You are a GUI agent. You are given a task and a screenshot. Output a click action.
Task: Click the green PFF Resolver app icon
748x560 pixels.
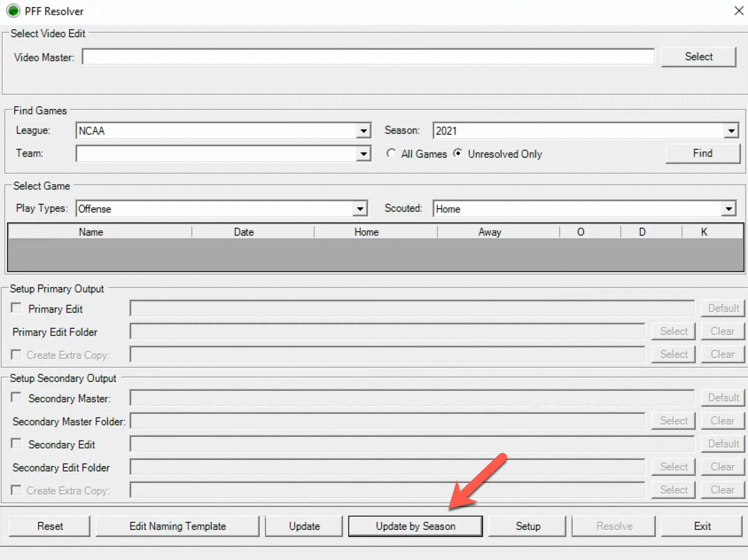pyautogui.click(x=13, y=11)
